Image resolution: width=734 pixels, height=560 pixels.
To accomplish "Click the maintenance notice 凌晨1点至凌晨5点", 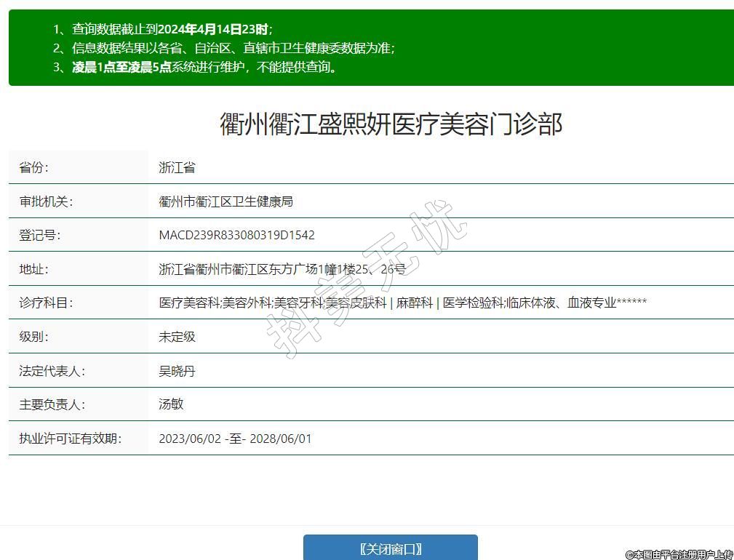I will (121, 68).
